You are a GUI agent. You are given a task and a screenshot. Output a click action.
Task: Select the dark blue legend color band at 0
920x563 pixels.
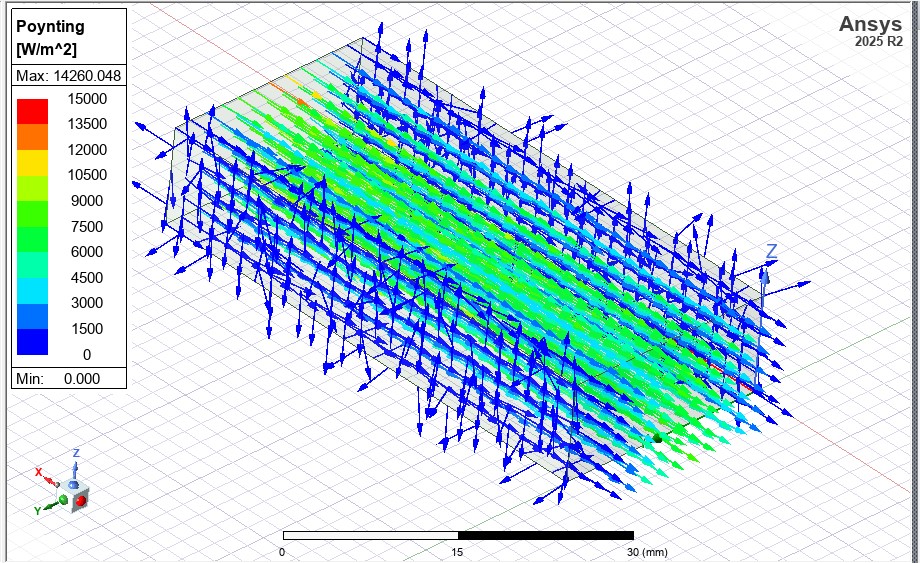pos(32,342)
